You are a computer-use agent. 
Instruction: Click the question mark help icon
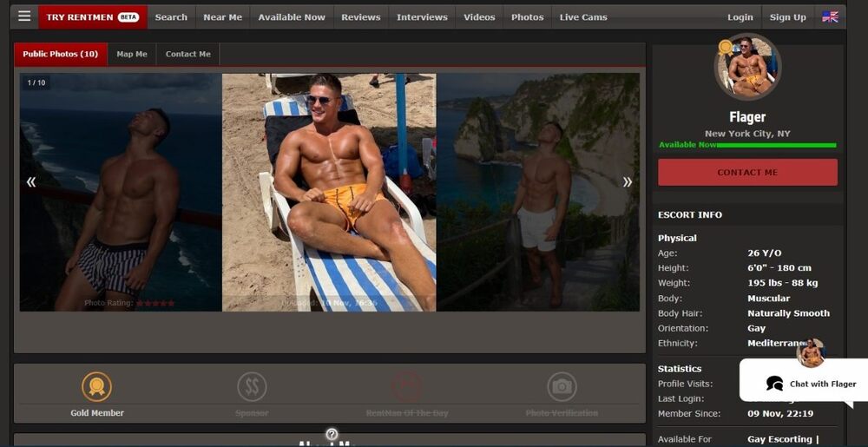[x=332, y=434]
